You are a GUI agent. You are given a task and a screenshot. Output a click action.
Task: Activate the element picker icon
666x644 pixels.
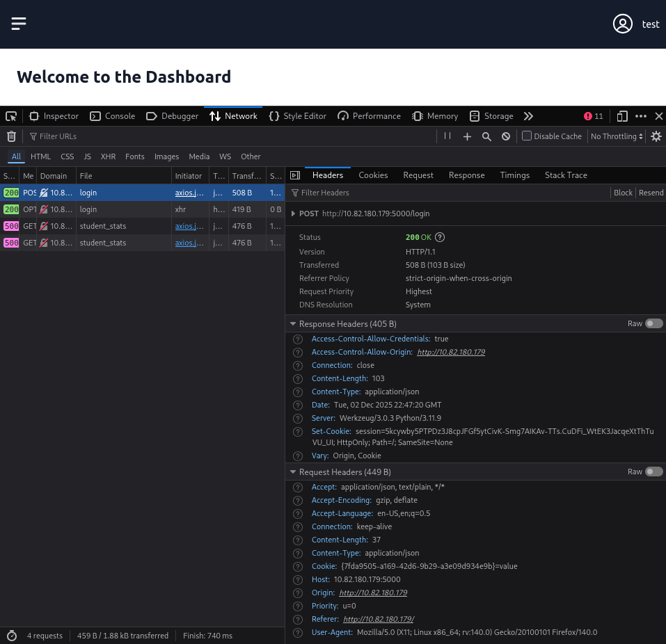click(x=11, y=116)
